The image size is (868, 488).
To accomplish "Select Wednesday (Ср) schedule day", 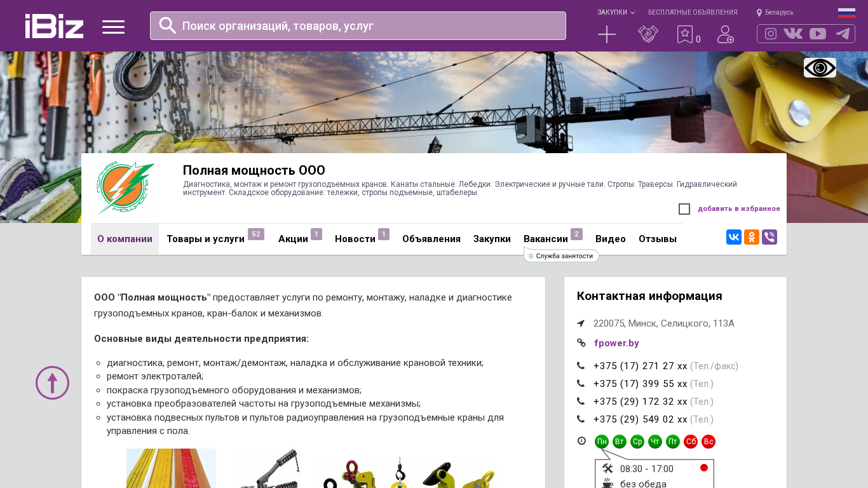I will 637,442.
